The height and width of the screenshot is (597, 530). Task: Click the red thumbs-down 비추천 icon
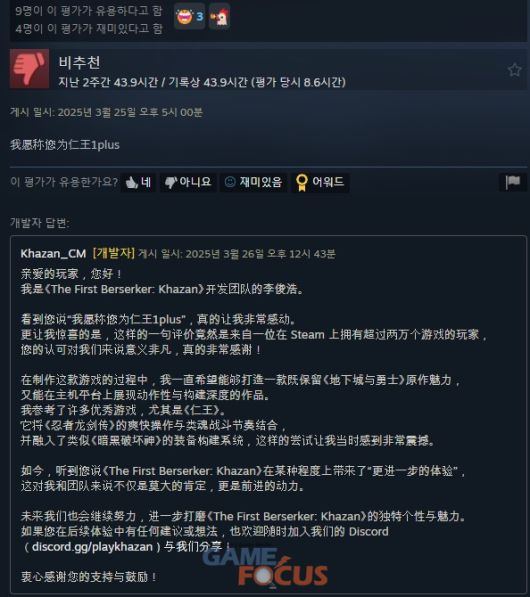[x=29, y=69]
